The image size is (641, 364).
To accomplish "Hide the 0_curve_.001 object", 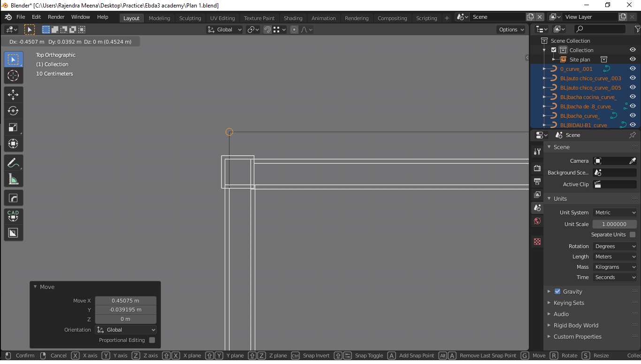I will (x=633, y=69).
